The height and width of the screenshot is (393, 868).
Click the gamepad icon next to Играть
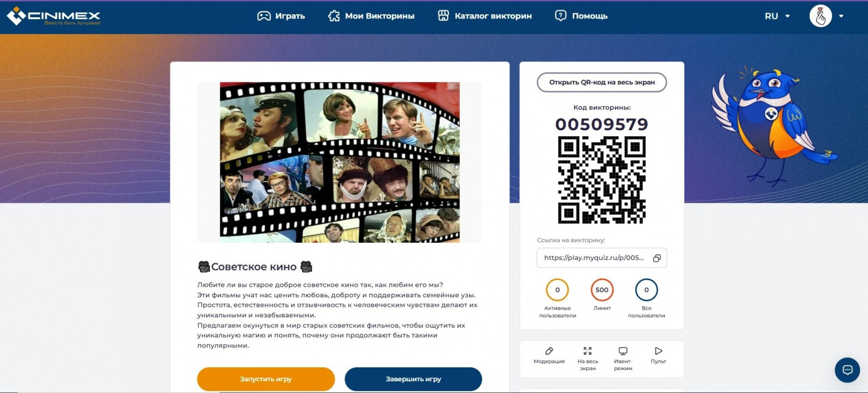(x=264, y=16)
